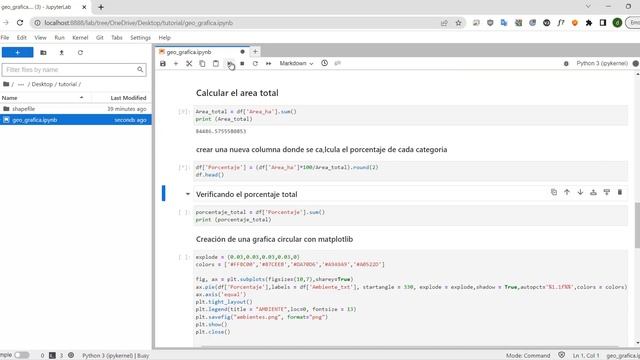Open the debugger bug icon near the kernel name
Screen dimensions: 640x360
[566, 64]
